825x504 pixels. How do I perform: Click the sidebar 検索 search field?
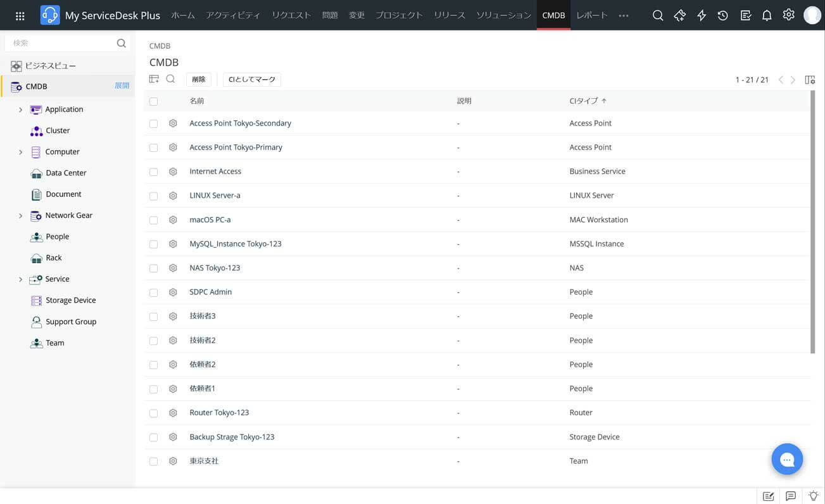[67, 43]
